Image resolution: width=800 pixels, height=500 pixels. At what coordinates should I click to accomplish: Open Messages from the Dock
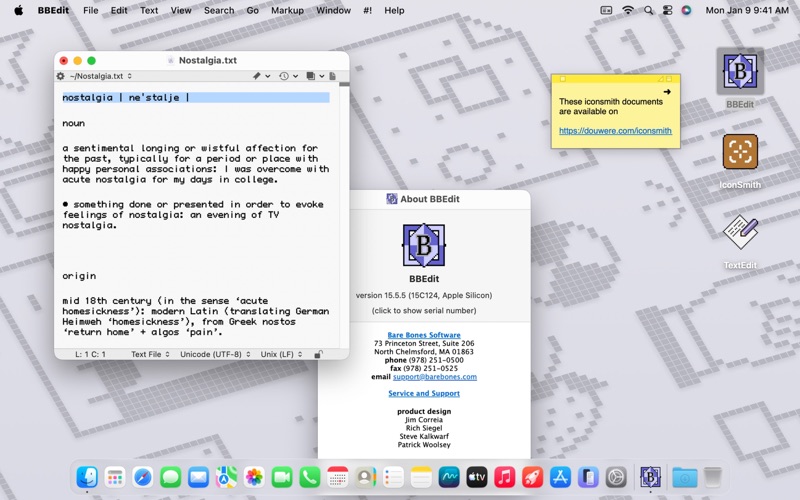point(170,478)
